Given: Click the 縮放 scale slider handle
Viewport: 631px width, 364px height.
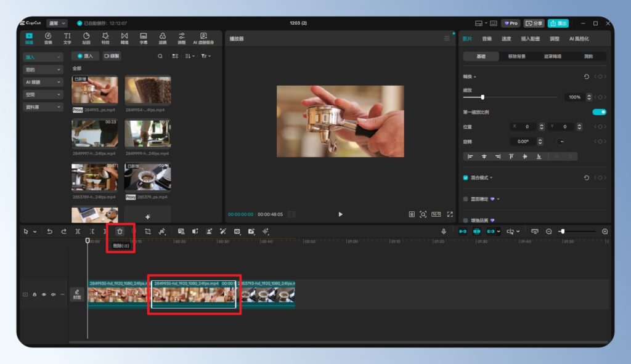Looking at the screenshot, I should click(x=482, y=97).
